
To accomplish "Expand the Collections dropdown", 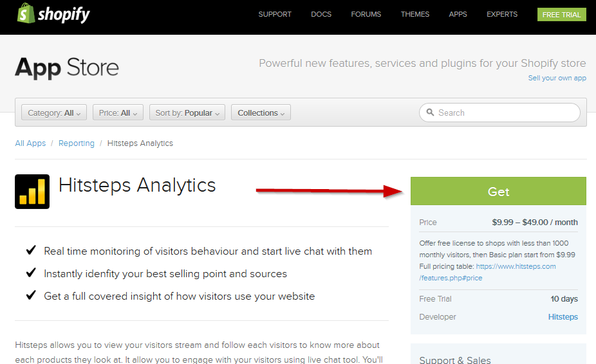I will [261, 113].
